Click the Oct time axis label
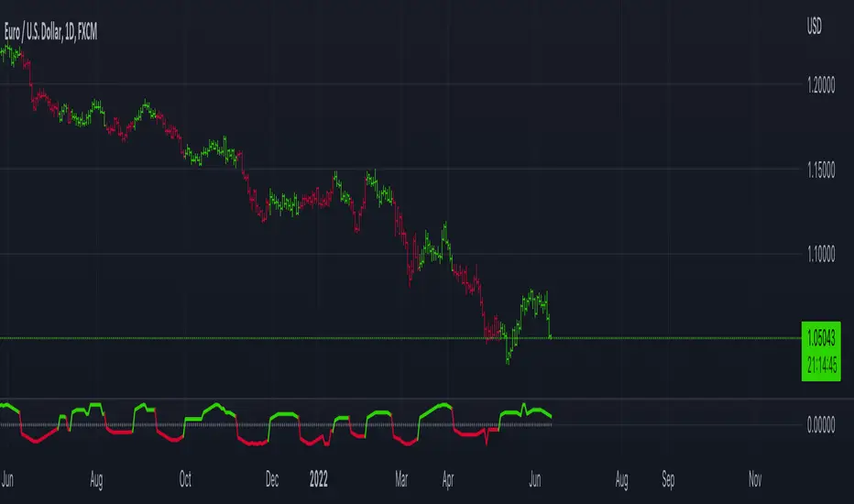854x504 pixels. click(x=185, y=479)
